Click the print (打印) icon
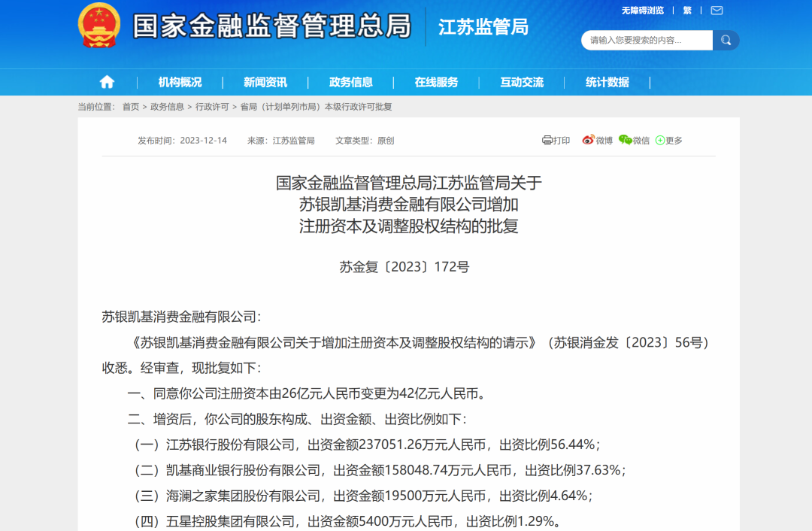 click(x=556, y=140)
